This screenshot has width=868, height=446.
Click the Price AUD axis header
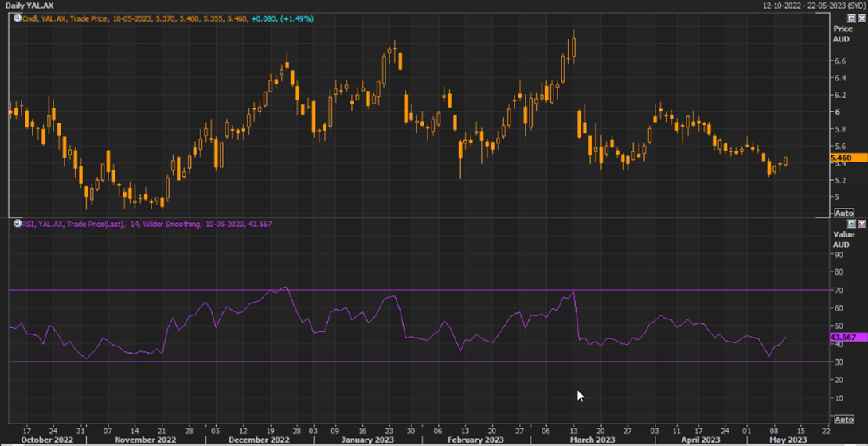pos(842,33)
